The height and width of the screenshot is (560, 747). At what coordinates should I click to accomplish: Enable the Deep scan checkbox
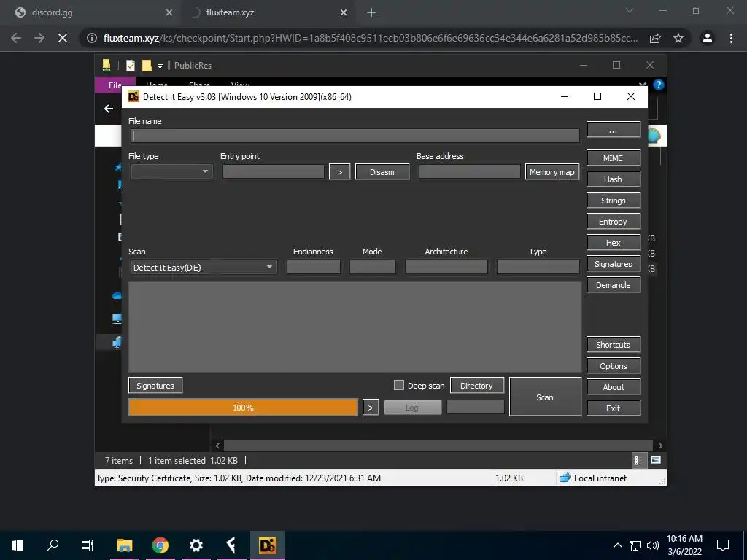click(399, 385)
